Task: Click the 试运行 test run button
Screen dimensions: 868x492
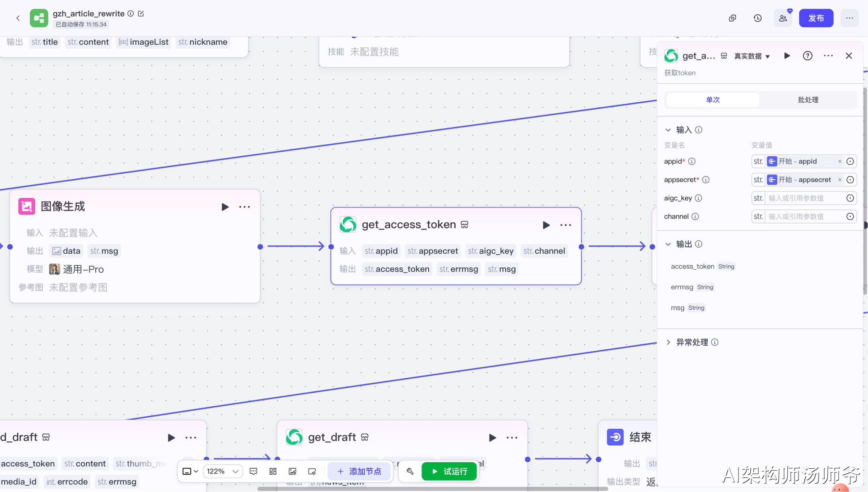Action: 449,471
